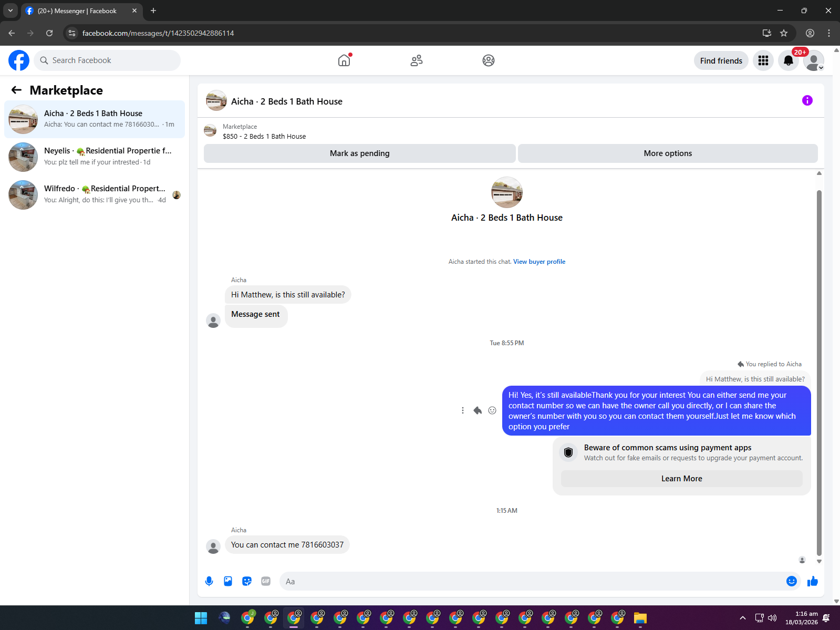
Task: Open More options for the listing
Action: (668, 153)
